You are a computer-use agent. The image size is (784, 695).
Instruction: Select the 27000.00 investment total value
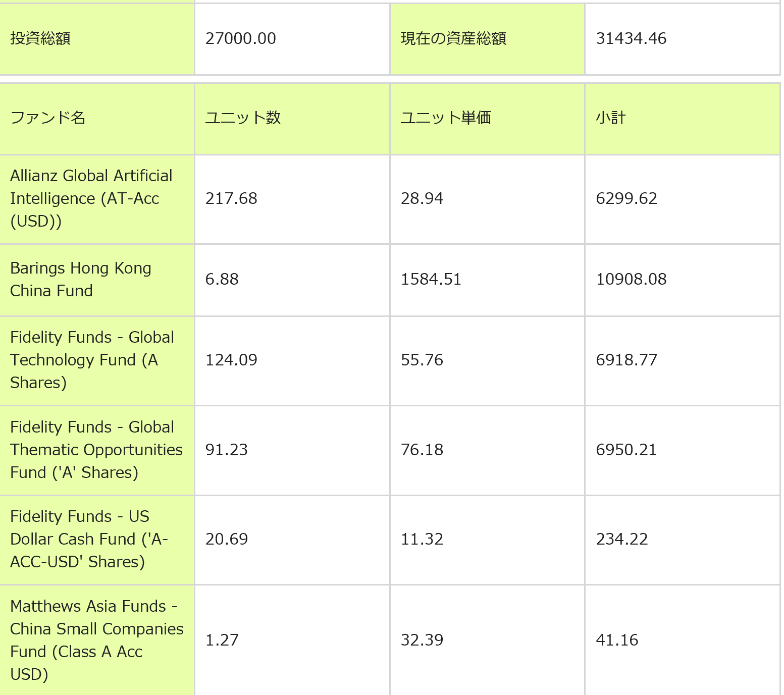click(x=240, y=38)
